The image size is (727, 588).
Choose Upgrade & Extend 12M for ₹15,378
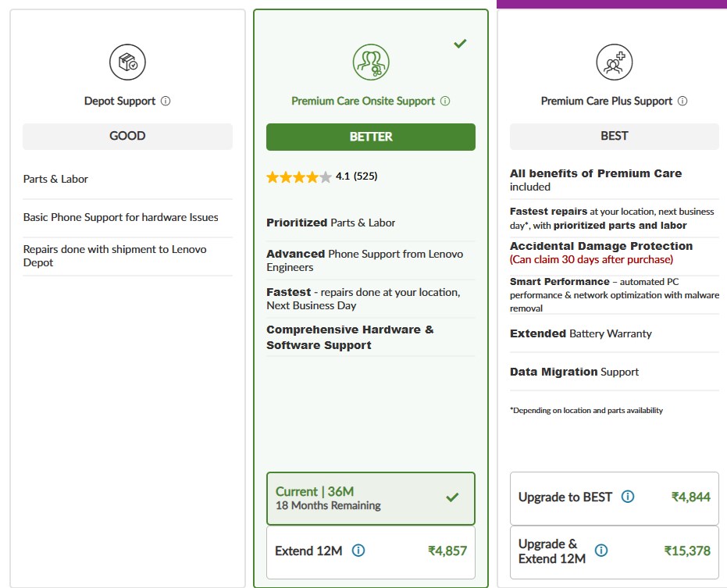614,551
